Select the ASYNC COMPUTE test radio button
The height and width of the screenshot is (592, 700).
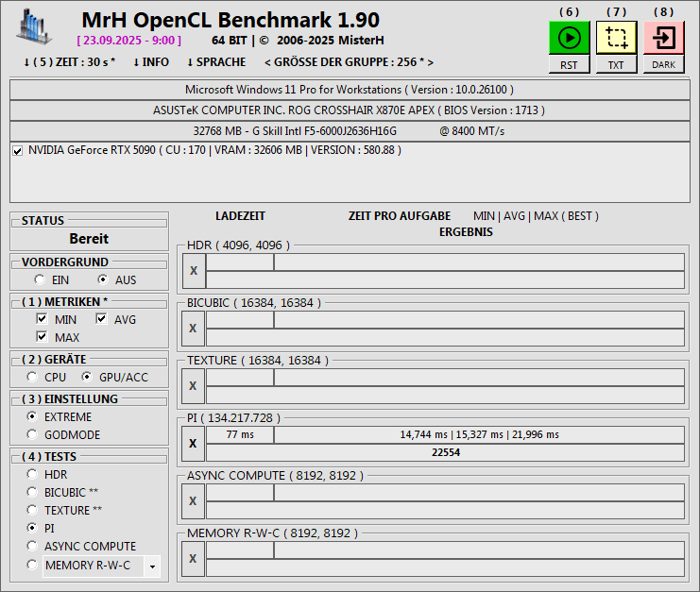click(32, 546)
